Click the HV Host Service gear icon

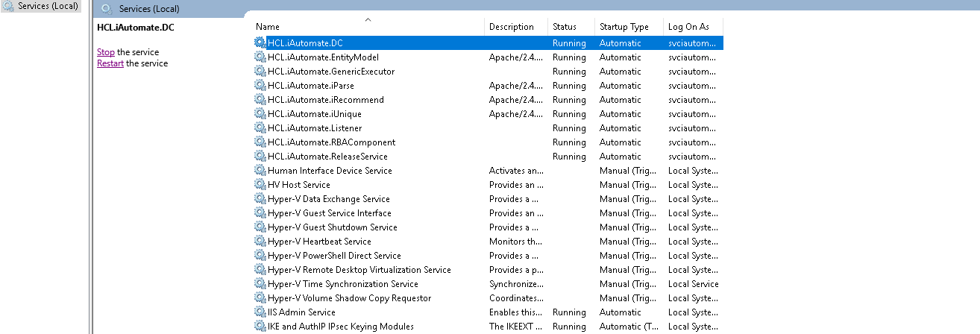[260, 185]
